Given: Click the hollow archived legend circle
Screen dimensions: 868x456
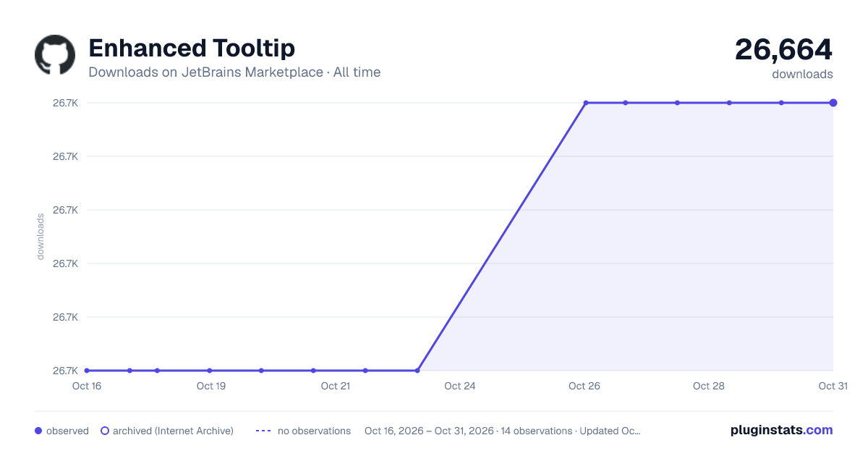Looking at the screenshot, I should point(105,431).
